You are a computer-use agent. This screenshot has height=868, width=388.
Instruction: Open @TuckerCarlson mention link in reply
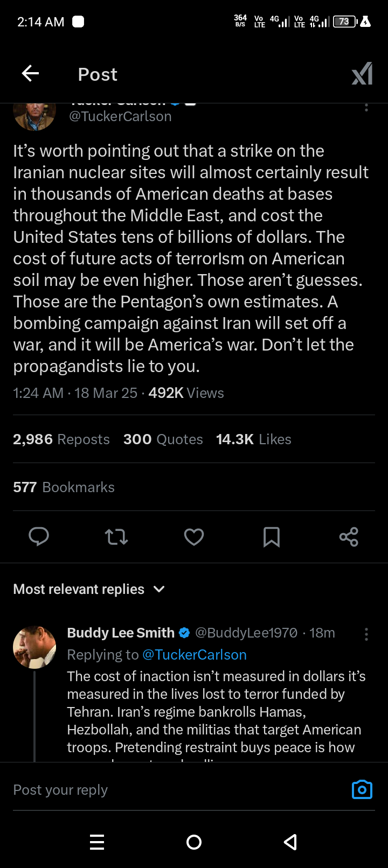pyautogui.click(x=194, y=655)
